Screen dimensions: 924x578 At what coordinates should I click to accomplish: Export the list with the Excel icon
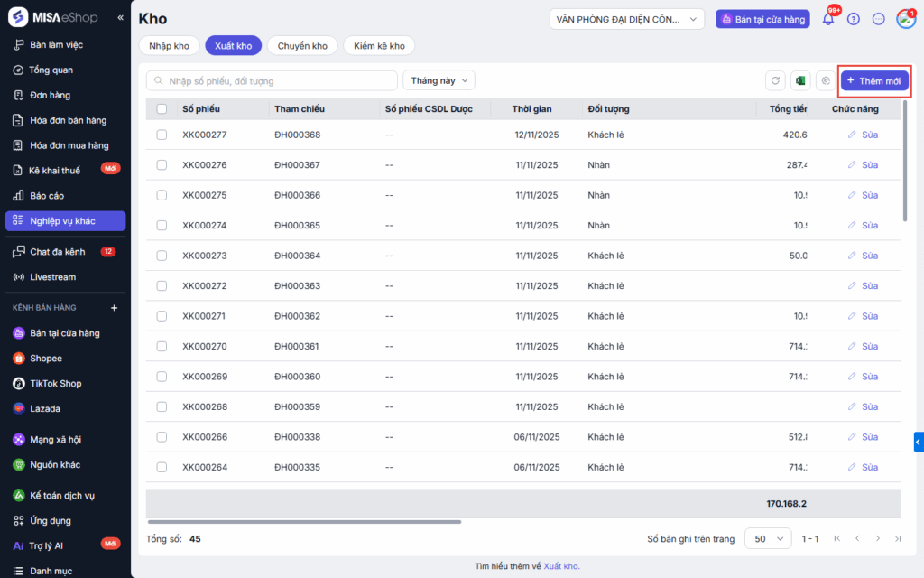[800, 81]
